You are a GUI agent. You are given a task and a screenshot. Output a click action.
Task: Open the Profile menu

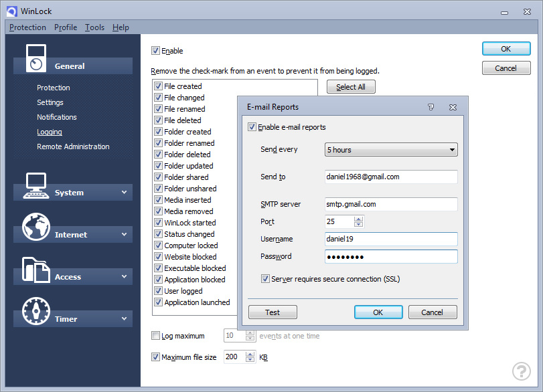click(x=66, y=27)
